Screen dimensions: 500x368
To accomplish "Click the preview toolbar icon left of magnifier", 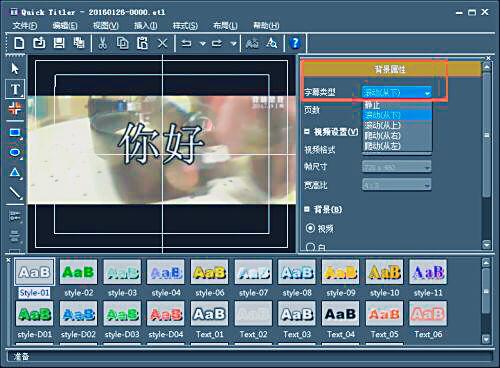I will coord(252,43).
